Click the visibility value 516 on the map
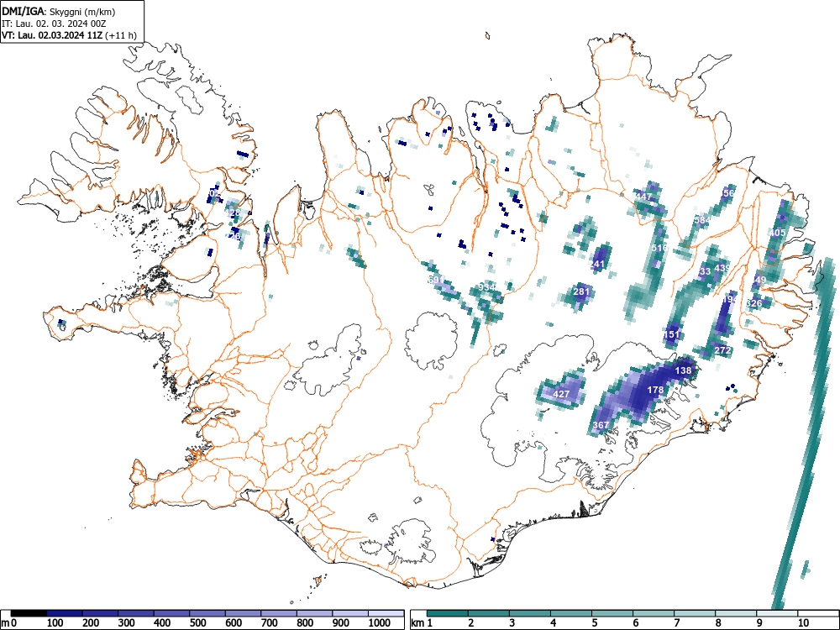Image resolution: width=840 pixels, height=630 pixels. click(x=660, y=248)
